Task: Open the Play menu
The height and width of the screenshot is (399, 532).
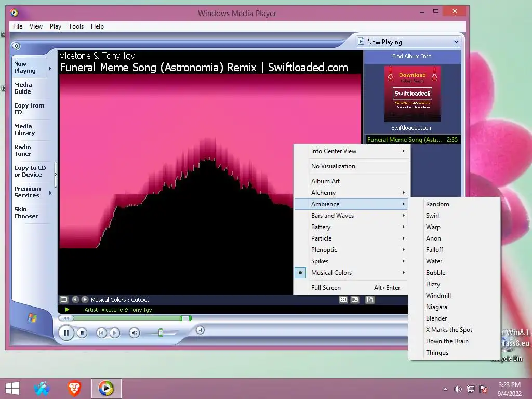Action: click(55, 26)
